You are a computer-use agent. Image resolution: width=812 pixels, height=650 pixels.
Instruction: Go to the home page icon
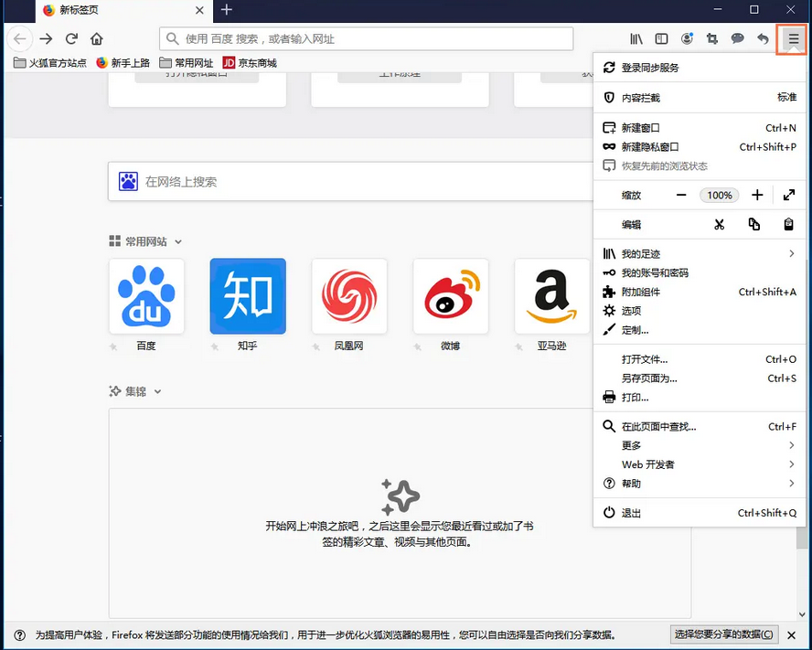(x=96, y=38)
